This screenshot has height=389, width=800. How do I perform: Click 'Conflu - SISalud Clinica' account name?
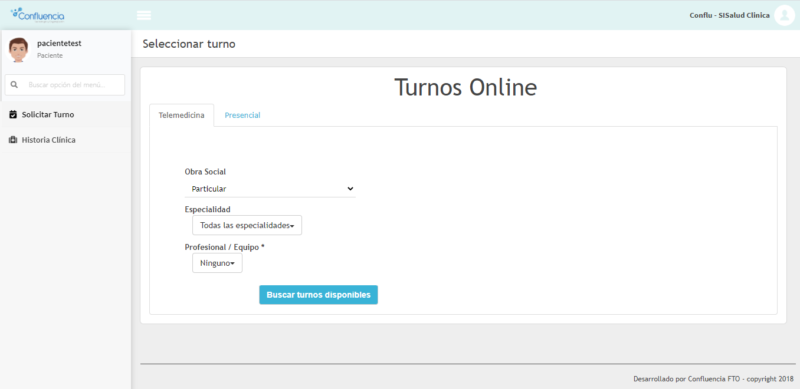tap(730, 16)
